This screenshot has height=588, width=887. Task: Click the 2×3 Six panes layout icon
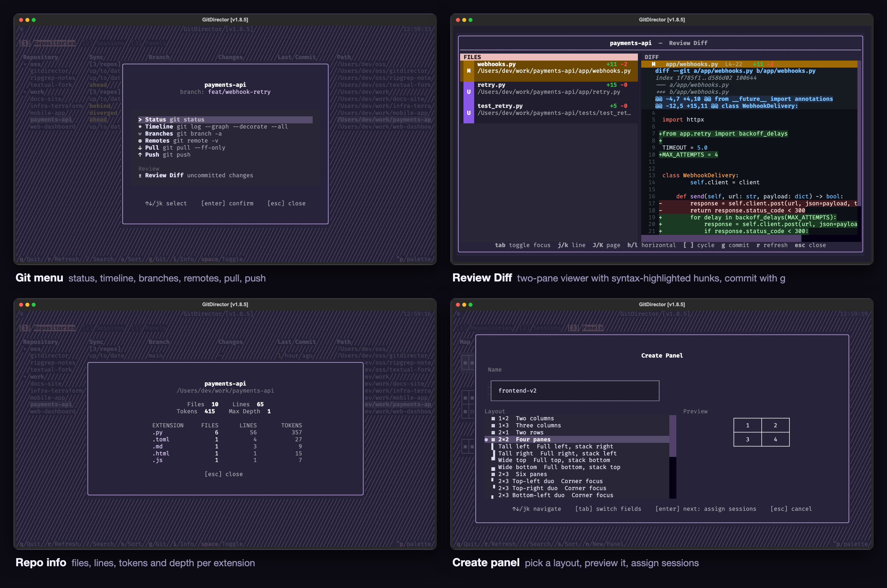tap(493, 474)
